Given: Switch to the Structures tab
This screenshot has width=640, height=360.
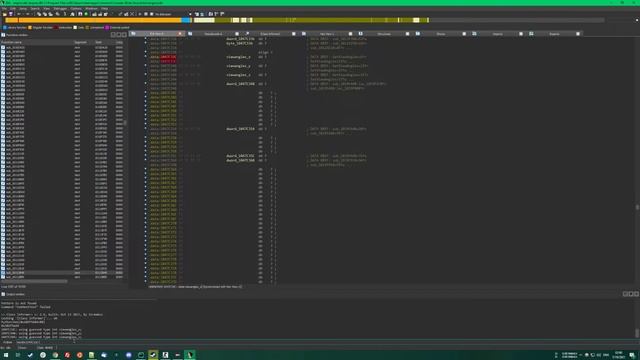Looking at the screenshot, I should pyautogui.click(x=384, y=34).
